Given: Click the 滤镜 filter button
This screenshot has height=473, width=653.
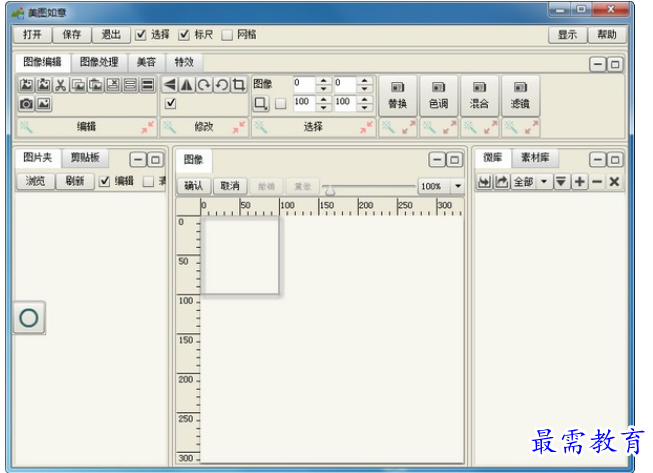Looking at the screenshot, I should pyautogui.click(x=520, y=96).
